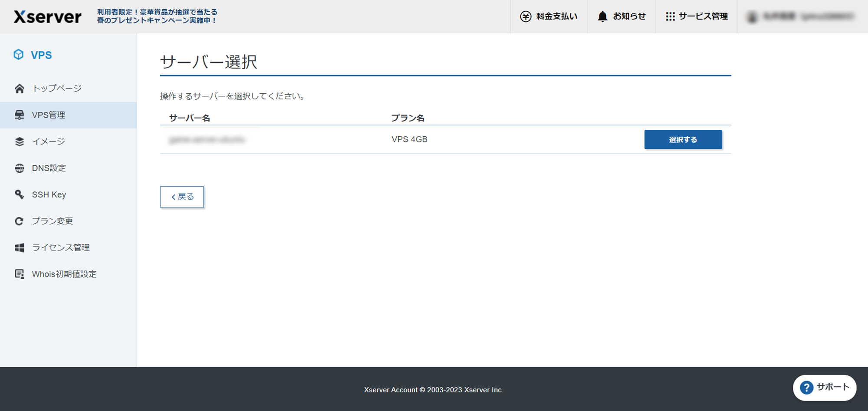Click the refresh icon next to プラン変更
This screenshot has width=868, height=411.
pyautogui.click(x=19, y=221)
